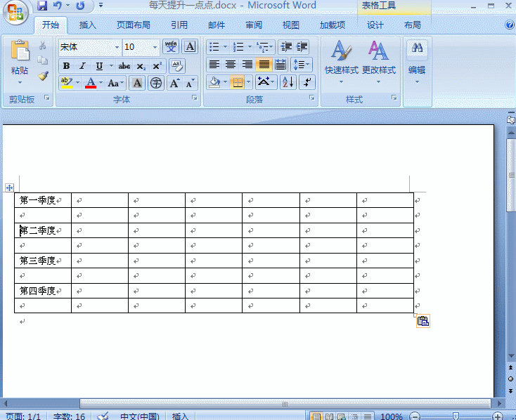Increase paragraph indent
Screen dimensions: 516x420
point(302,47)
